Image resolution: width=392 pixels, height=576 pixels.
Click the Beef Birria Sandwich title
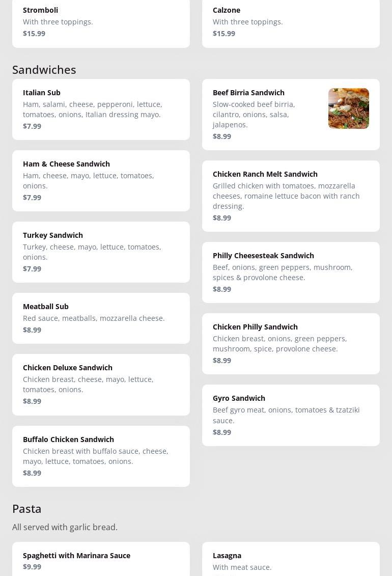[248, 93]
